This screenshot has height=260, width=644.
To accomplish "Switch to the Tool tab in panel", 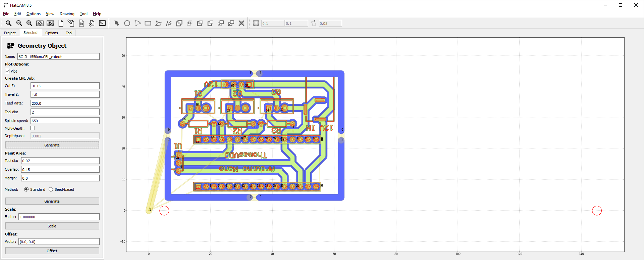I will [69, 33].
